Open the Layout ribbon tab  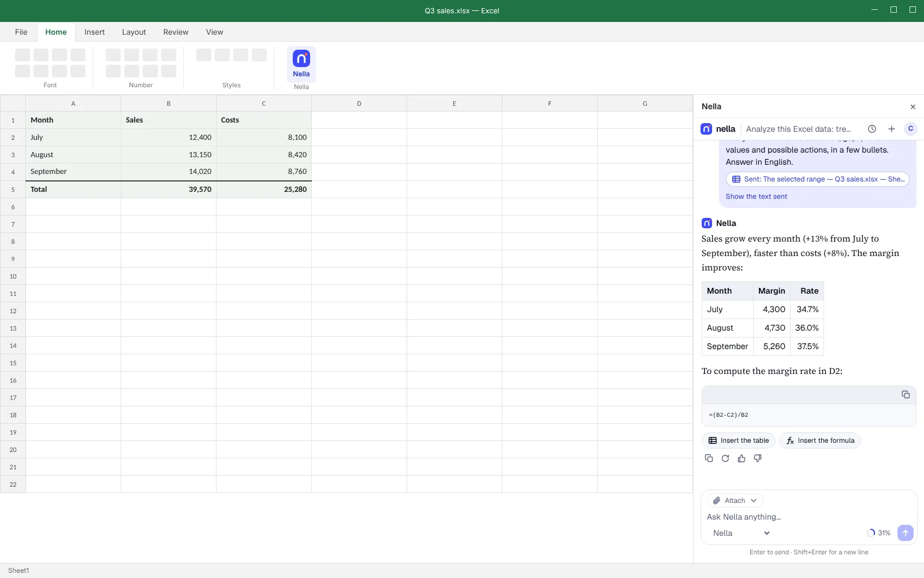pyautogui.click(x=134, y=32)
